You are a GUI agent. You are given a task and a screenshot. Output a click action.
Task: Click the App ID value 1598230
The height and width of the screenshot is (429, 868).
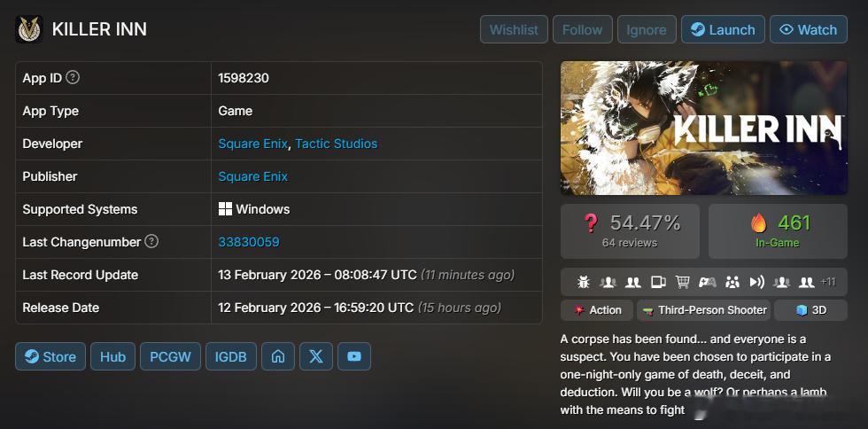point(244,78)
